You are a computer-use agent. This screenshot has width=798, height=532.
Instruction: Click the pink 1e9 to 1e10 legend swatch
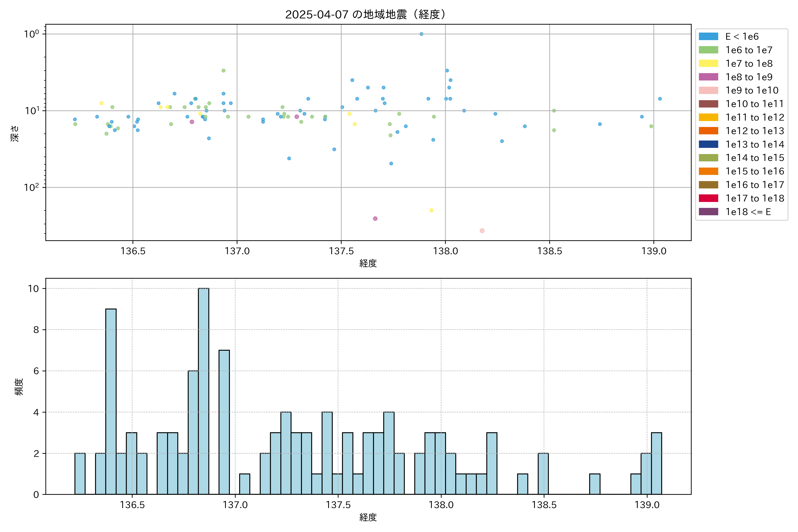tap(708, 90)
